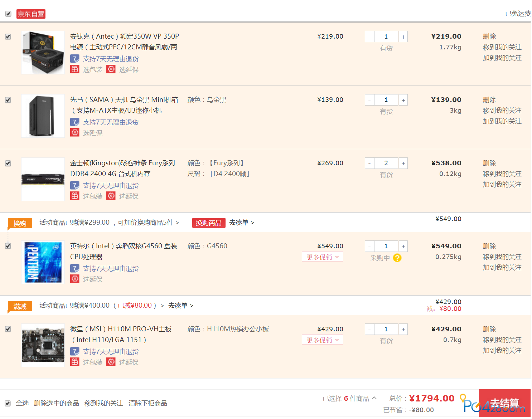Open 更多促销 dropdown for MSI motherboard
532x419 pixels.
point(323,340)
